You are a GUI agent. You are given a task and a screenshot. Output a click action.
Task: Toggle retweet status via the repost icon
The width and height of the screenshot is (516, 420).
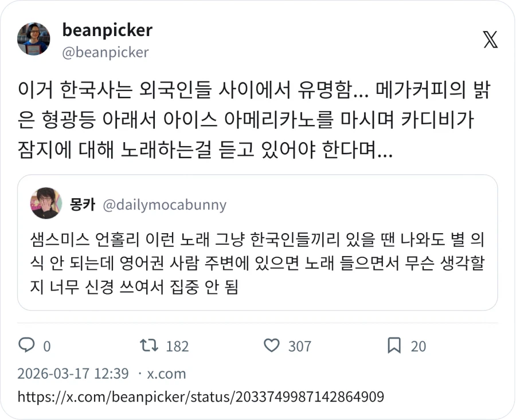pos(150,346)
